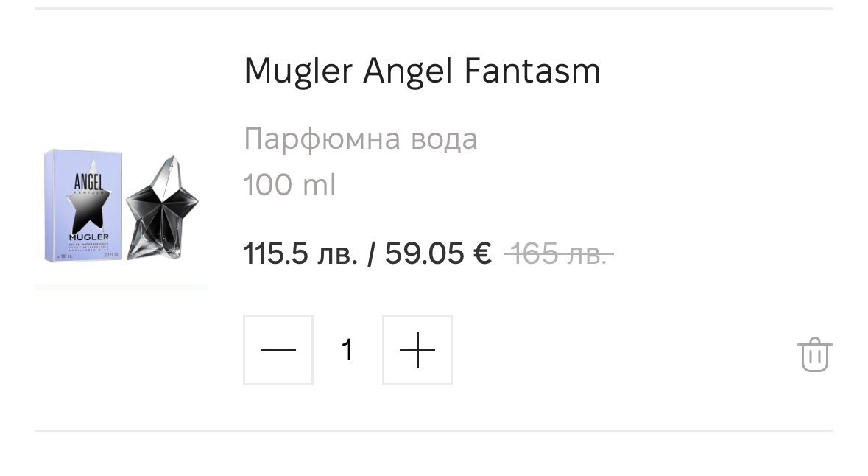
Task: Click the word Mugler in the title
Action: [298, 72]
